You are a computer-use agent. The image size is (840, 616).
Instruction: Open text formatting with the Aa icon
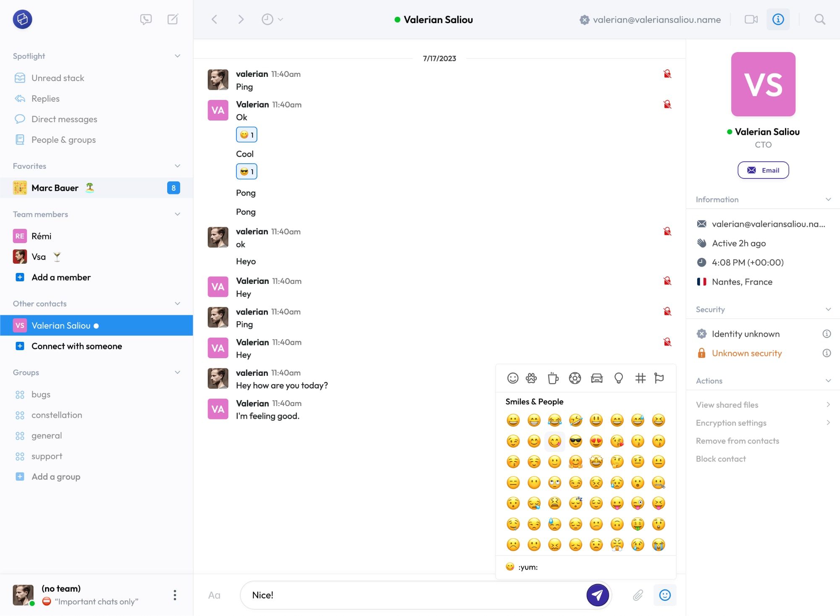(214, 595)
